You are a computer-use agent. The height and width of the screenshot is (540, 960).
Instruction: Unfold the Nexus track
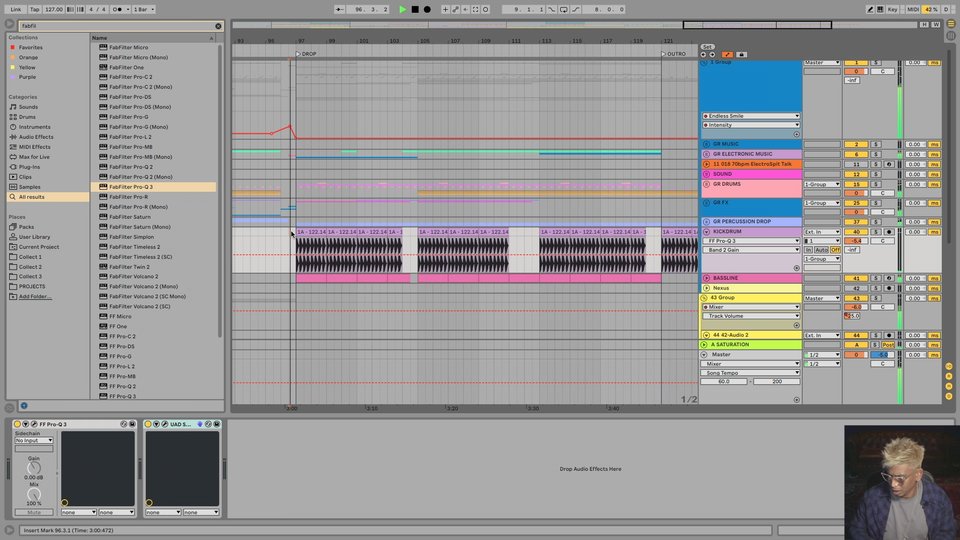706,288
